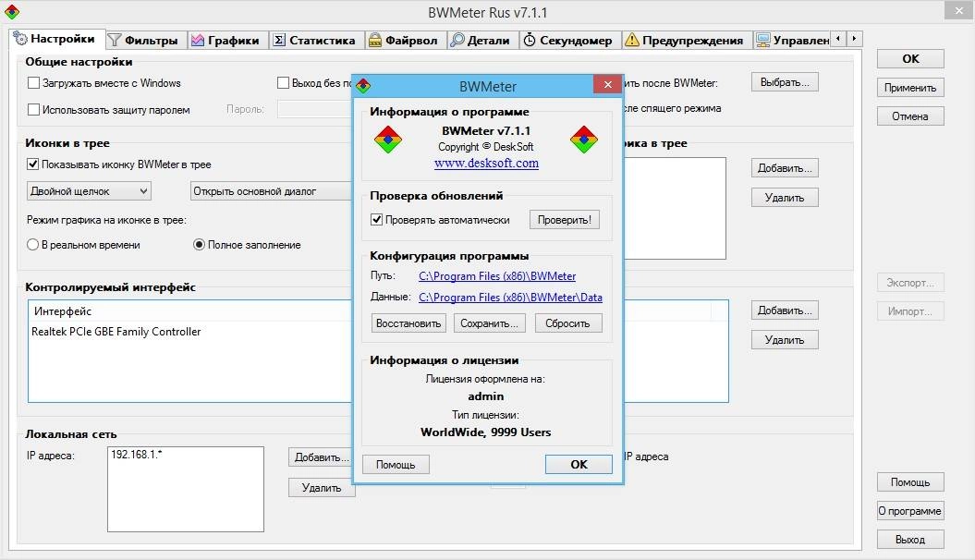Click inside the tray icons list box
Viewport: 975px width, 560px height.
tap(675, 208)
